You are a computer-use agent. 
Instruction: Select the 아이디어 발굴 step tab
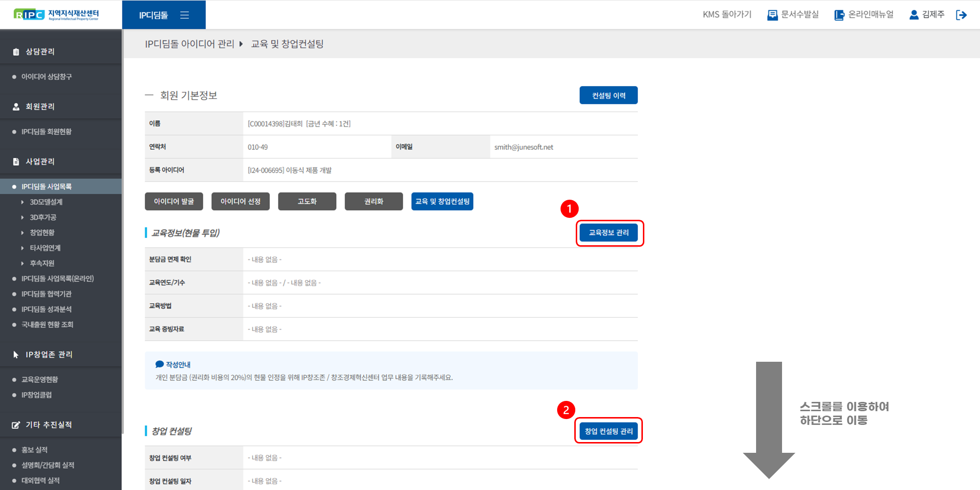[x=174, y=202]
